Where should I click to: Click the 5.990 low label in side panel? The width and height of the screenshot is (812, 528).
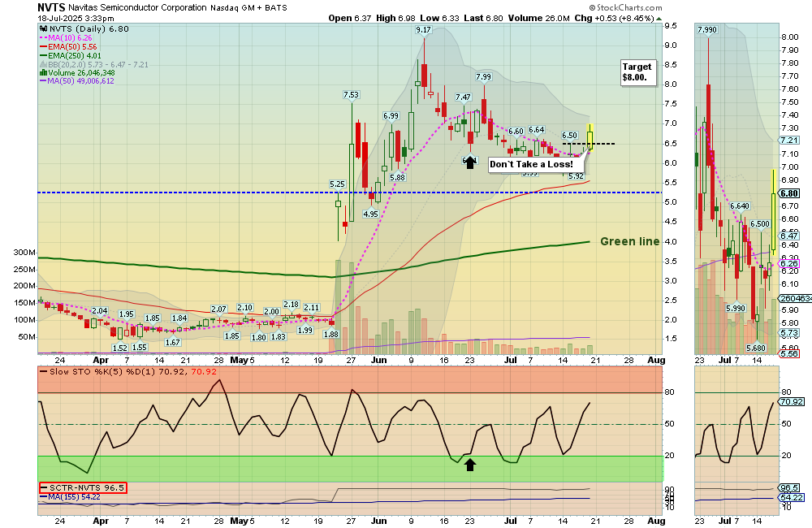pyautogui.click(x=736, y=309)
